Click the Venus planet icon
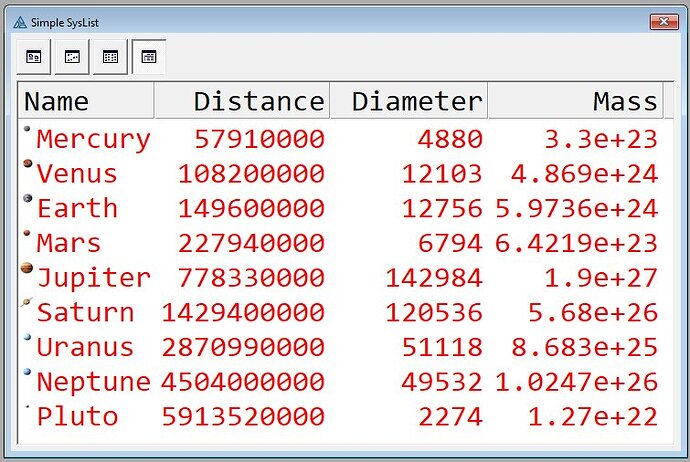The height and width of the screenshot is (462, 690). tap(28, 164)
